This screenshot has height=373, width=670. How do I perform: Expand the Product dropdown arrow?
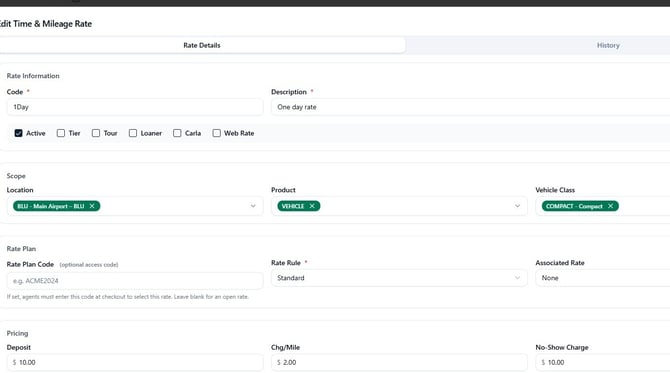[517, 206]
